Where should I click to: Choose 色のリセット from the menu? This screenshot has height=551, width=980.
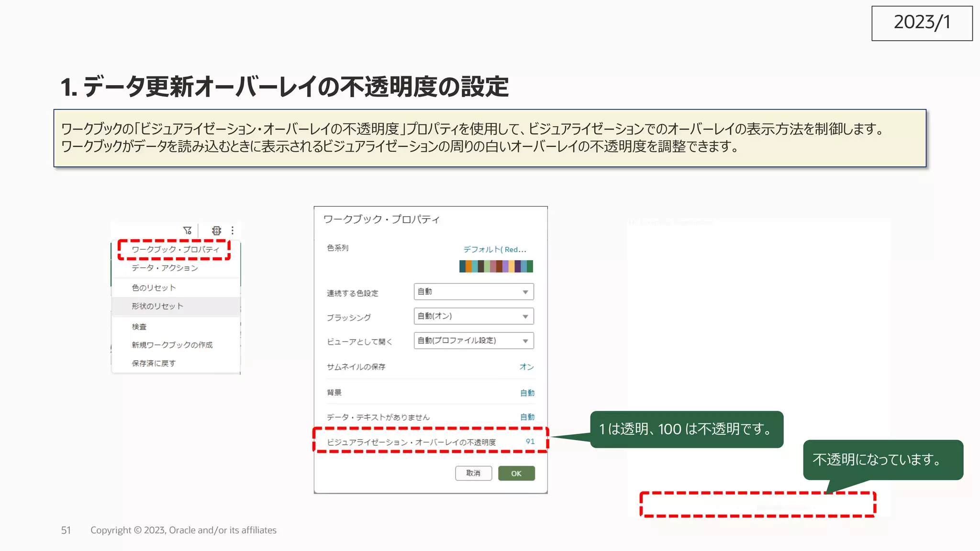tap(154, 288)
